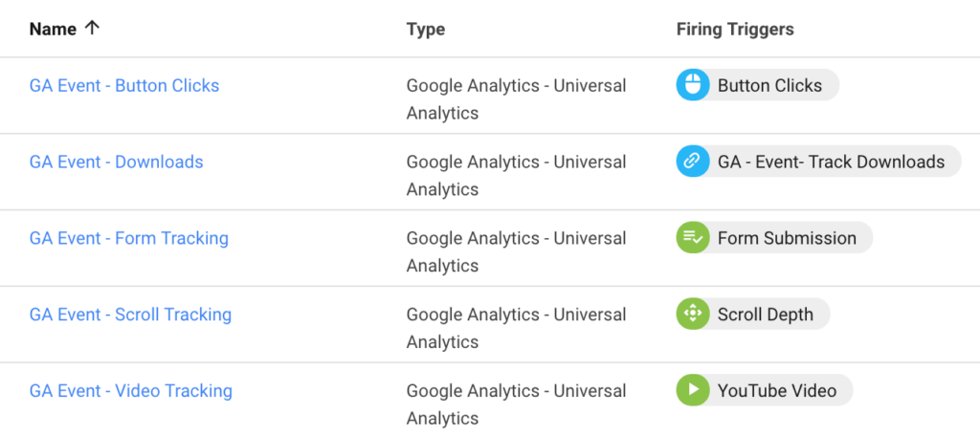The height and width of the screenshot is (435, 980).
Task: Sort the table by the Name header
Action: (54, 29)
